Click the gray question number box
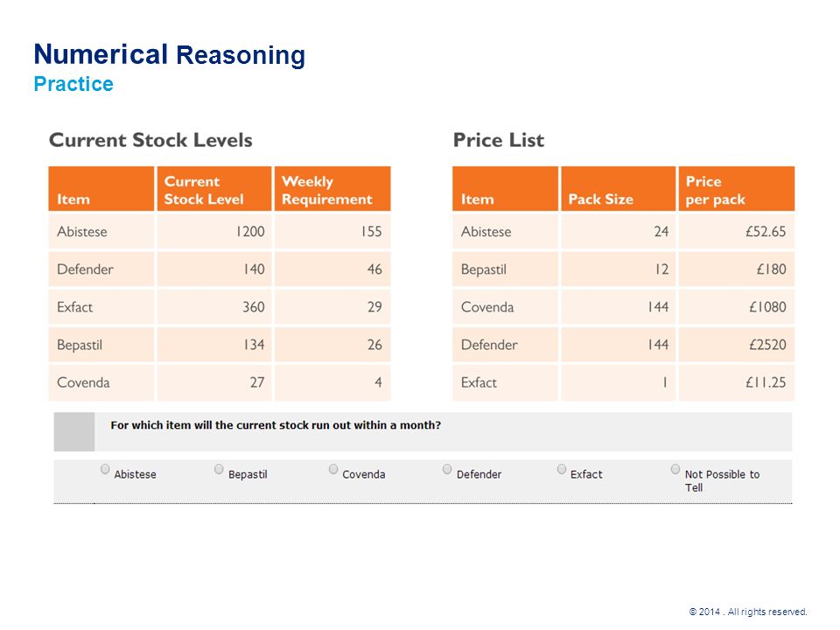This screenshot has width=840, height=630. coord(73,431)
